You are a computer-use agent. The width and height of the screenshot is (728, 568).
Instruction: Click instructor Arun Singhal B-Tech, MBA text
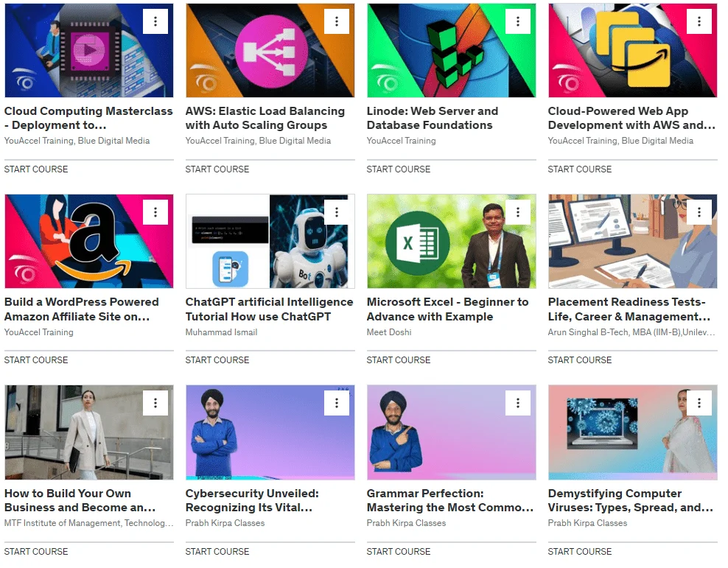[631, 332]
